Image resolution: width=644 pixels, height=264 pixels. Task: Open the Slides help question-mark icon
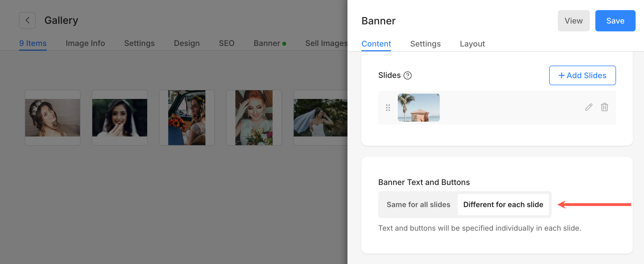pos(407,76)
